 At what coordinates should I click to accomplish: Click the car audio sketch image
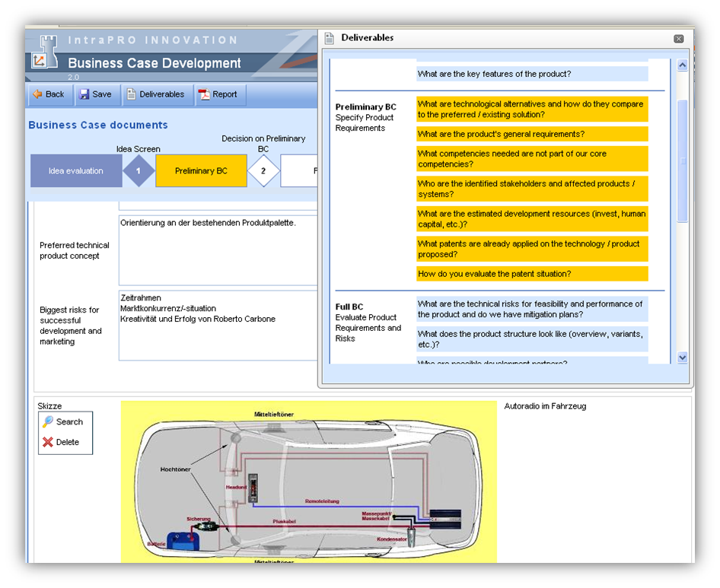click(308, 482)
